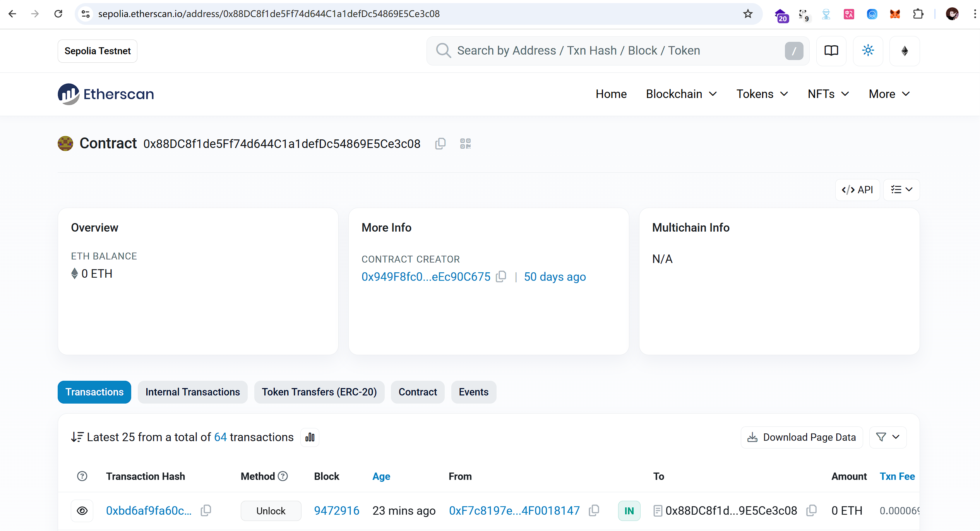Show QR code for contract address

[465, 144]
